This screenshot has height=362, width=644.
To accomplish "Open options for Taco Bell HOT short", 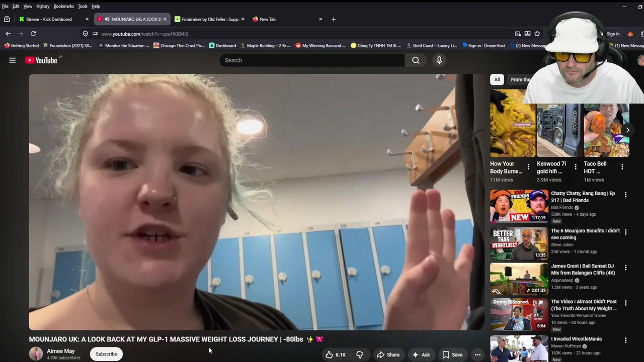I will (622, 167).
